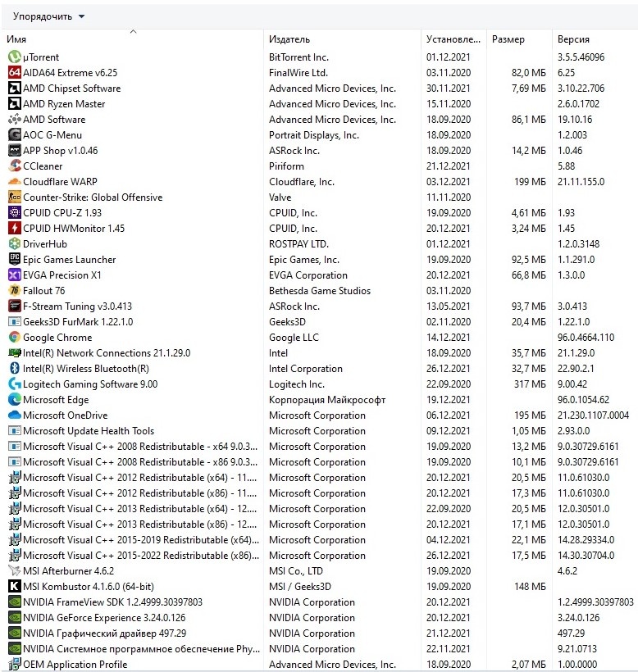Click publisher BitTorrent Inc.
The image size is (638, 672).
[x=298, y=57]
